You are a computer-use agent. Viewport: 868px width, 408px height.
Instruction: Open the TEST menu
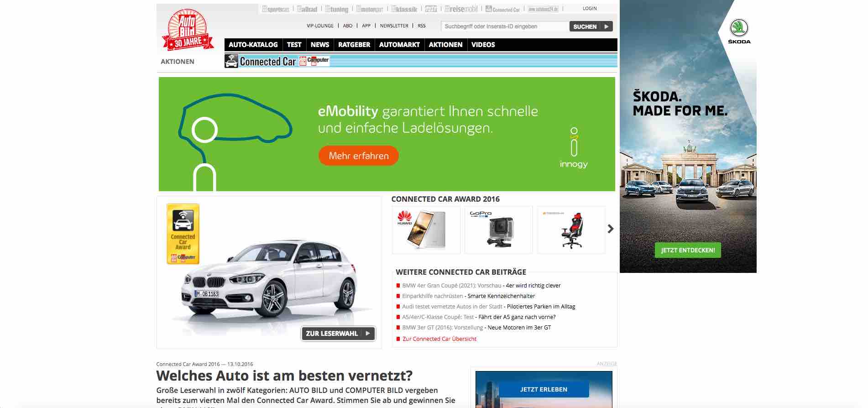tap(294, 45)
